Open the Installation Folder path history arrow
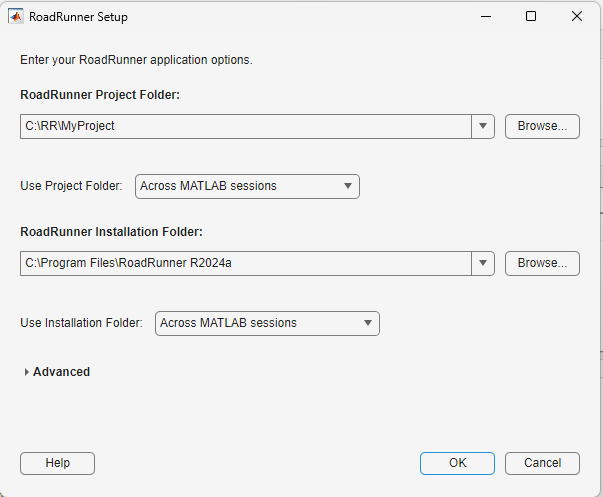Screen dimensions: 603x497 click(483, 263)
